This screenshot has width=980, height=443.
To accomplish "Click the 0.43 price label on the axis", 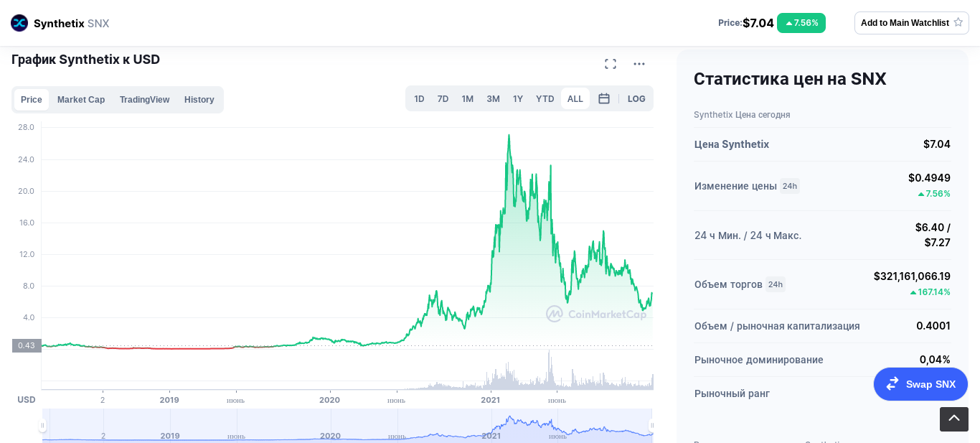I will pyautogui.click(x=27, y=345).
